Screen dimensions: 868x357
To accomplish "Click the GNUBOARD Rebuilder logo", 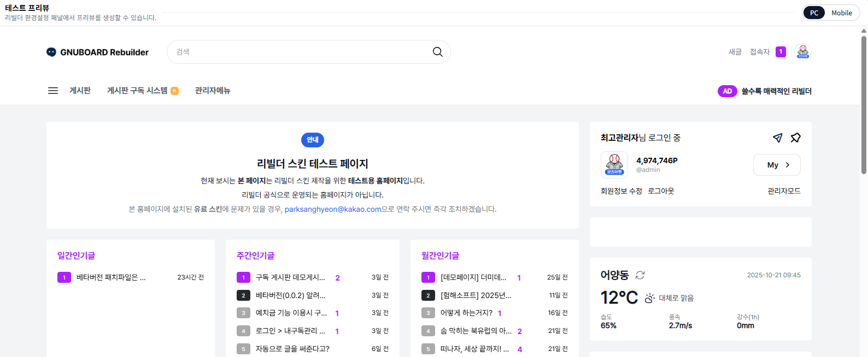I will 98,52.
